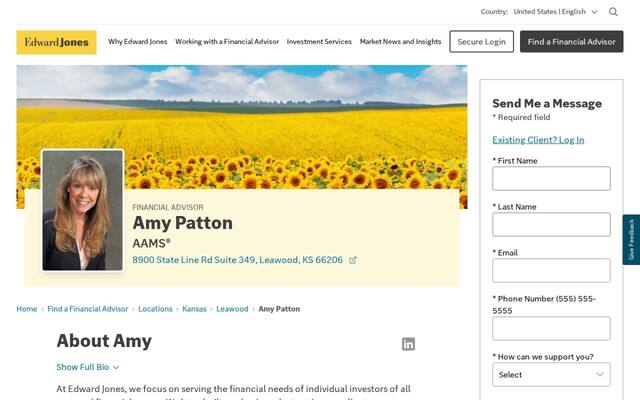Open Working with a Financial Advisor menu
This screenshot has width=640, height=400.
[227, 42]
